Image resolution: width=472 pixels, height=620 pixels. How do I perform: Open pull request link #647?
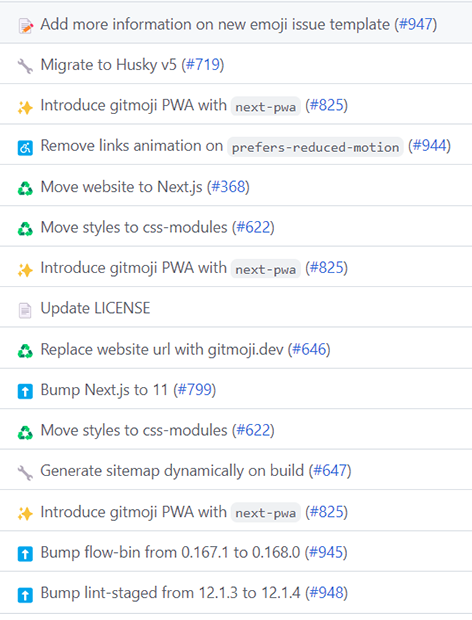pos(330,471)
